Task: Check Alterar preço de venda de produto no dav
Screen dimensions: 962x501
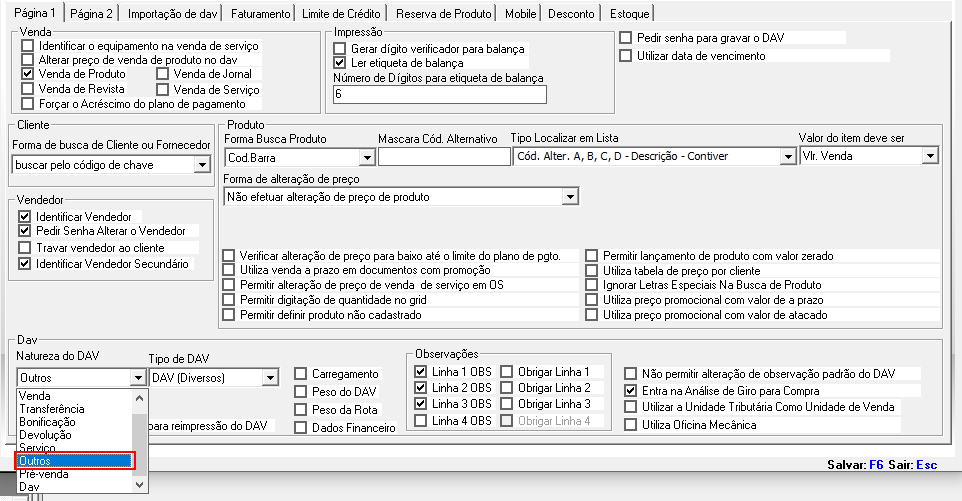Action: (27, 60)
